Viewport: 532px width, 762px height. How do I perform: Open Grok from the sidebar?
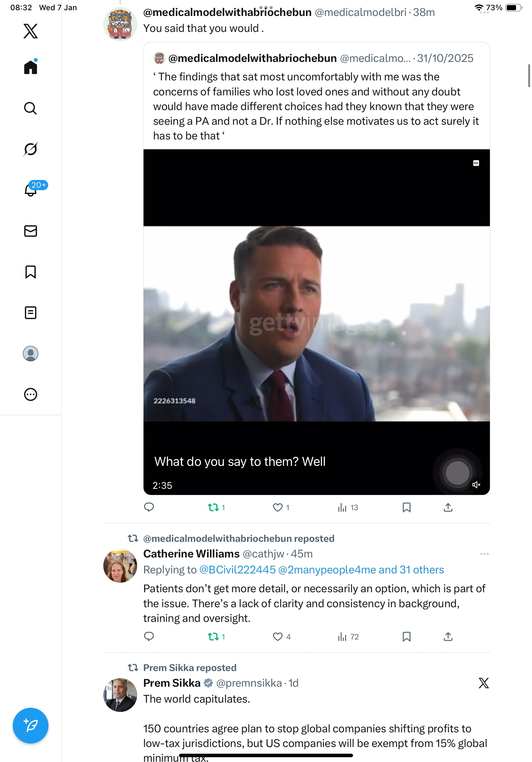tap(31, 149)
